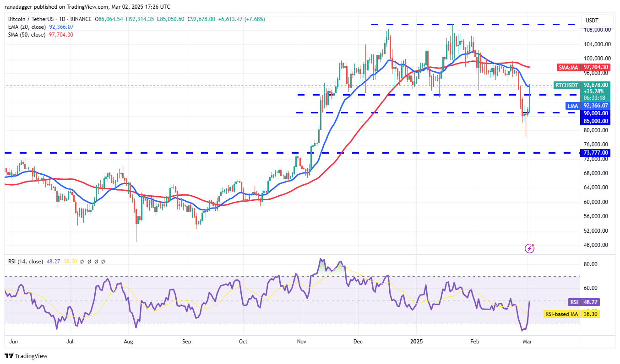This screenshot has width=620, height=364.
Task: Hide the EMA (20, close) indicator
Action: tap(27, 27)
